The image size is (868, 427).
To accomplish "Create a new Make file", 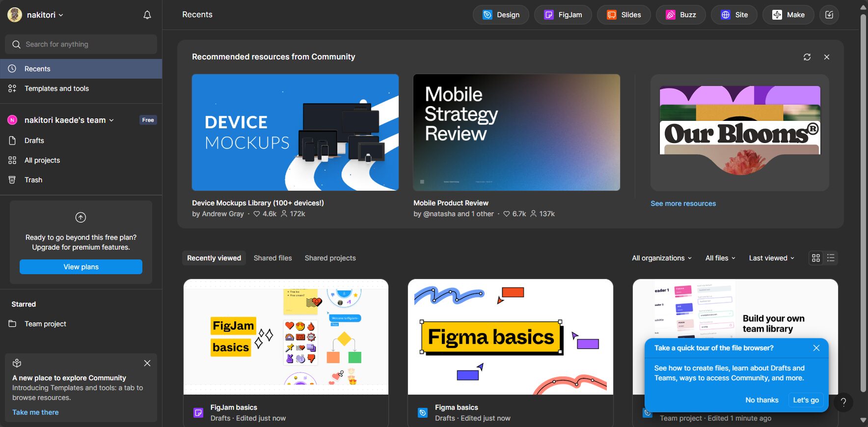I will (788, 15).
